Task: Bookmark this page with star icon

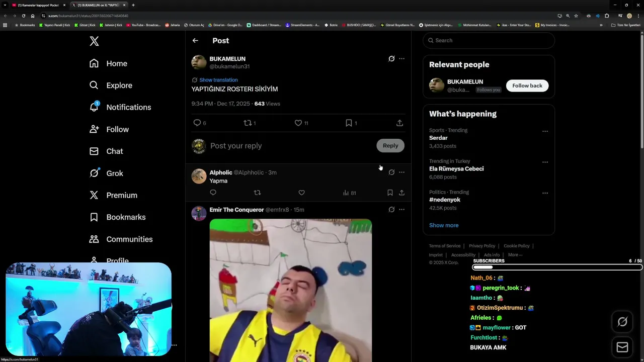Action: [x=576, y=16]
